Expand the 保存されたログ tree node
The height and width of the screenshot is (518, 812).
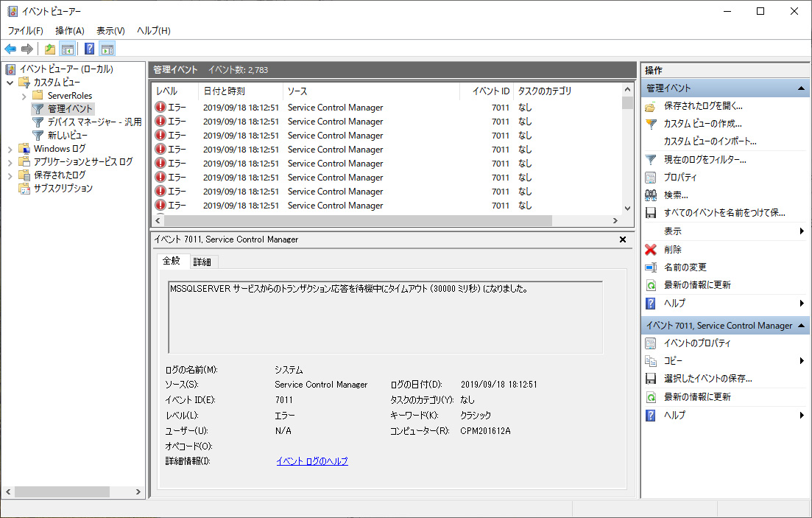point(10,176)
